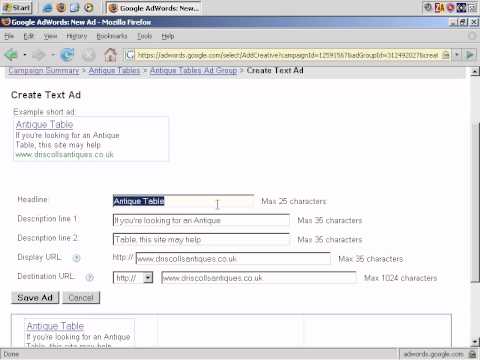
Task: Open the Forward history dropdown arrow
Action: click(53, 54)
